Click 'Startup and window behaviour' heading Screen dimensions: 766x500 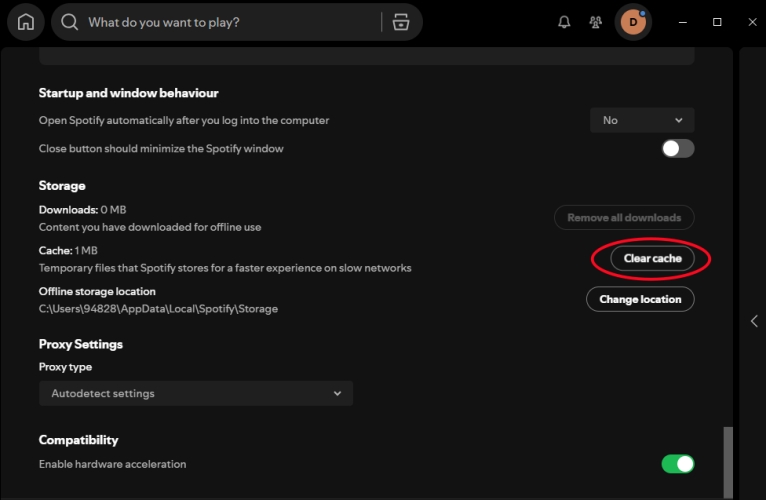[x=128, y=93]
